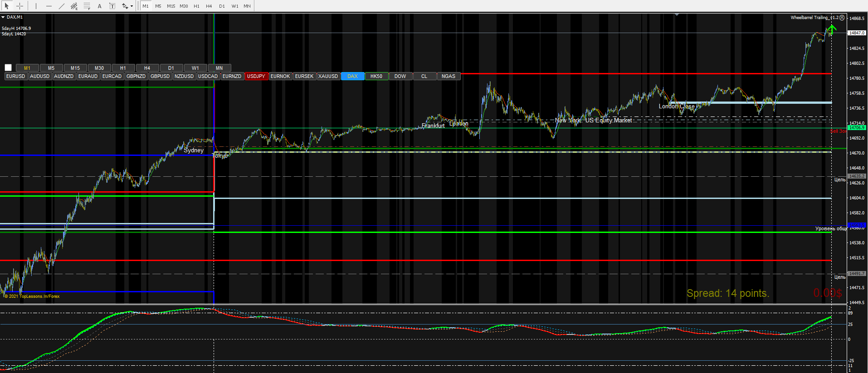Switch to M1 in the top toolbar

coord(146,6)
